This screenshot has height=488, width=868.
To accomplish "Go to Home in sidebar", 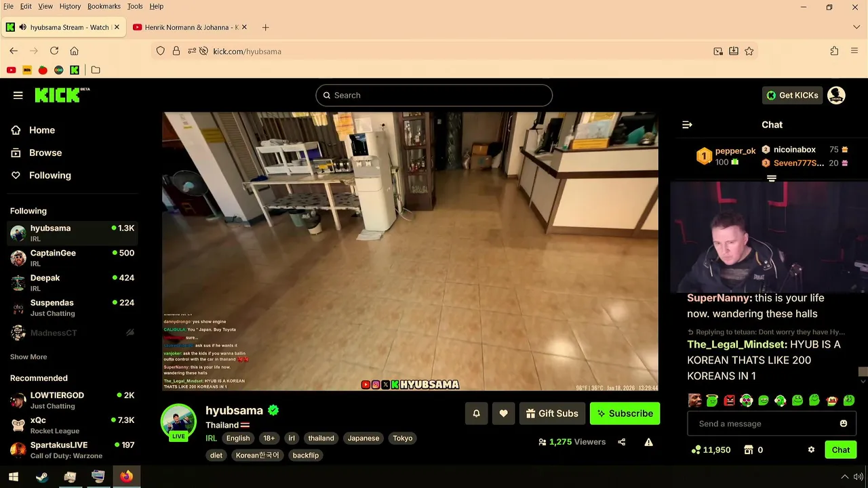I will (41, 130).
